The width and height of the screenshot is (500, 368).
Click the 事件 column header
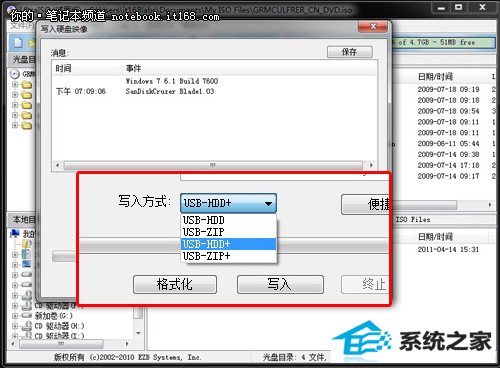point(133,68)
